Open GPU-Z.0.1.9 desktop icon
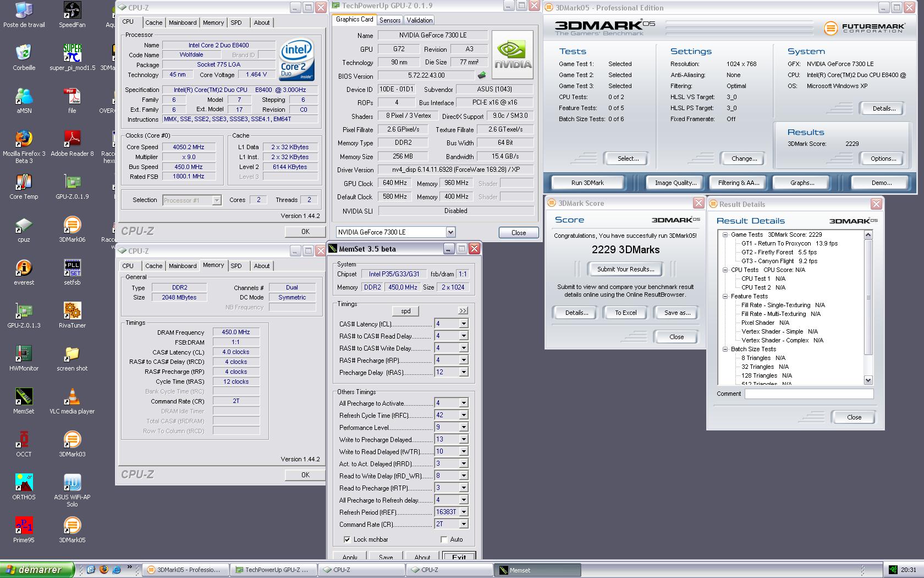This screenshot has height=578, width=924. click(72, 187)
